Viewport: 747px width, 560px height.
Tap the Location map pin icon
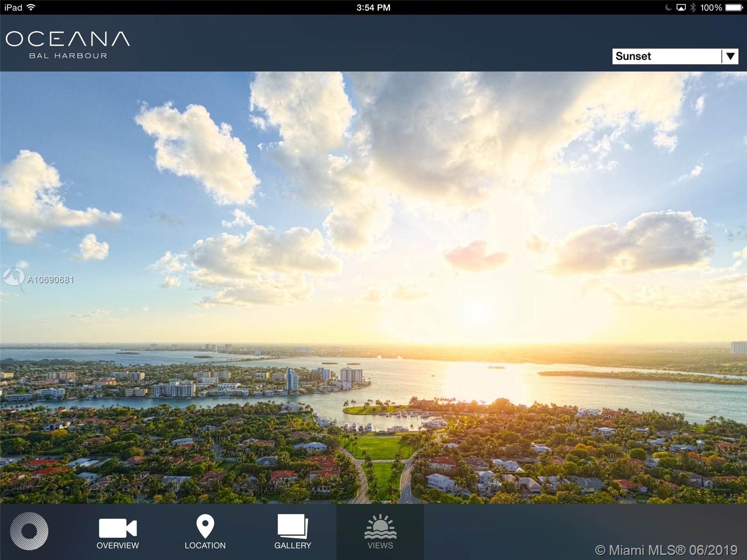point(205,526)
